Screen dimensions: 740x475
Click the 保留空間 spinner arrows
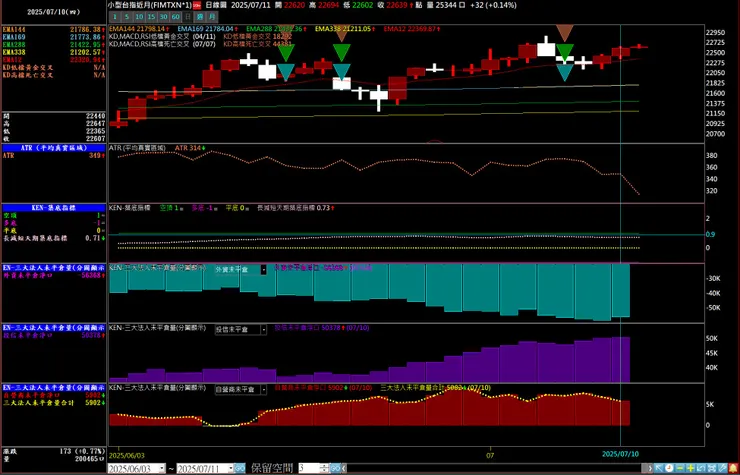[x=324, y=468]
